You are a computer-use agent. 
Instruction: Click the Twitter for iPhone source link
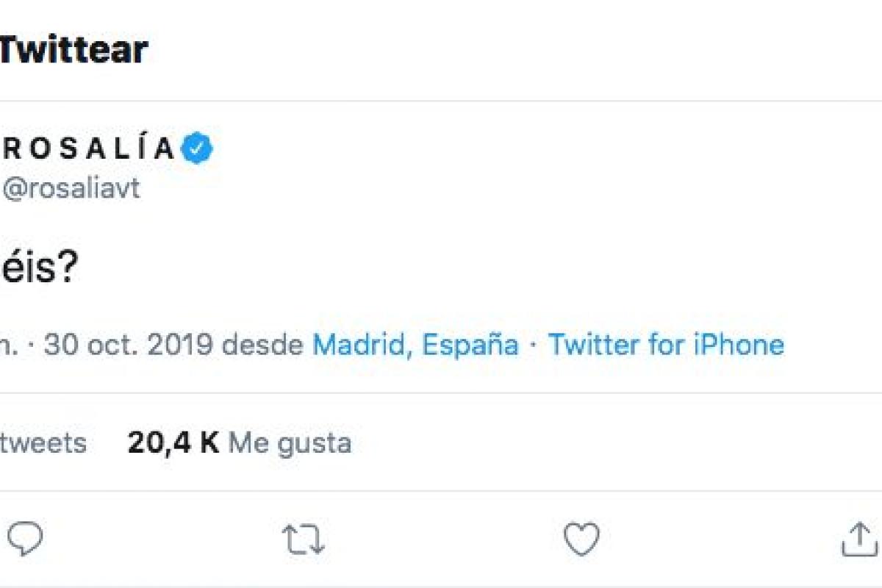point(666,344)
